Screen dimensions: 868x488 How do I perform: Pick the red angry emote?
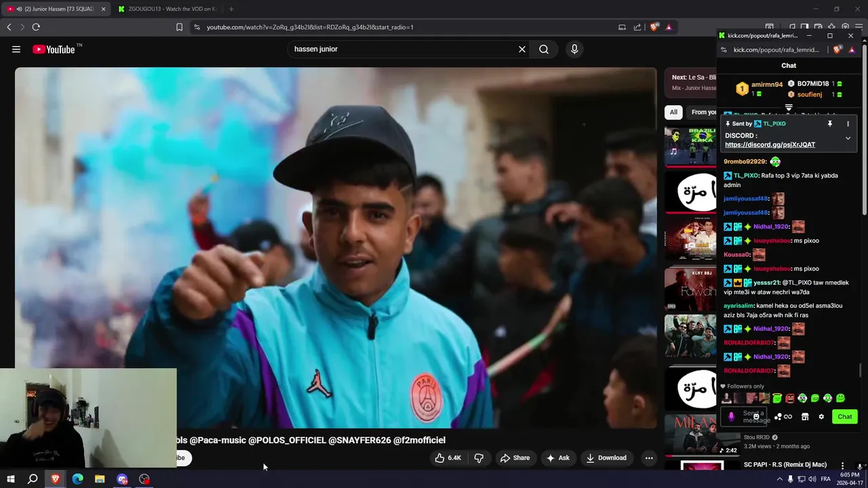[x=789, y=399]
